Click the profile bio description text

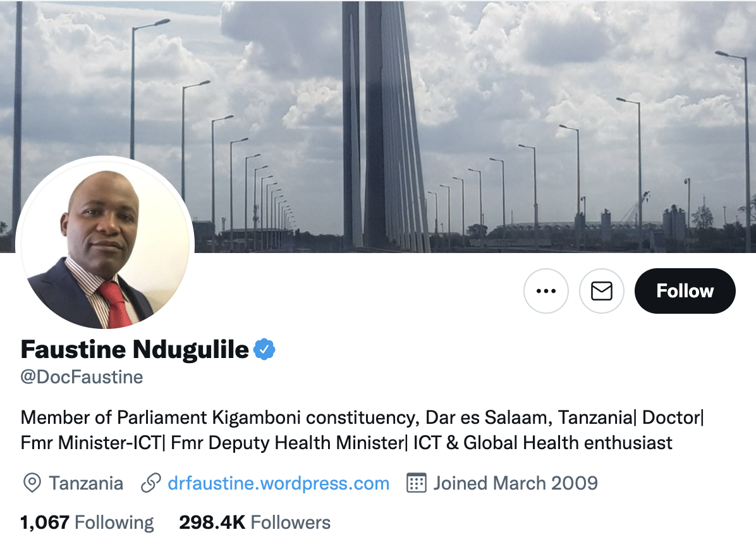pos(362,430)
